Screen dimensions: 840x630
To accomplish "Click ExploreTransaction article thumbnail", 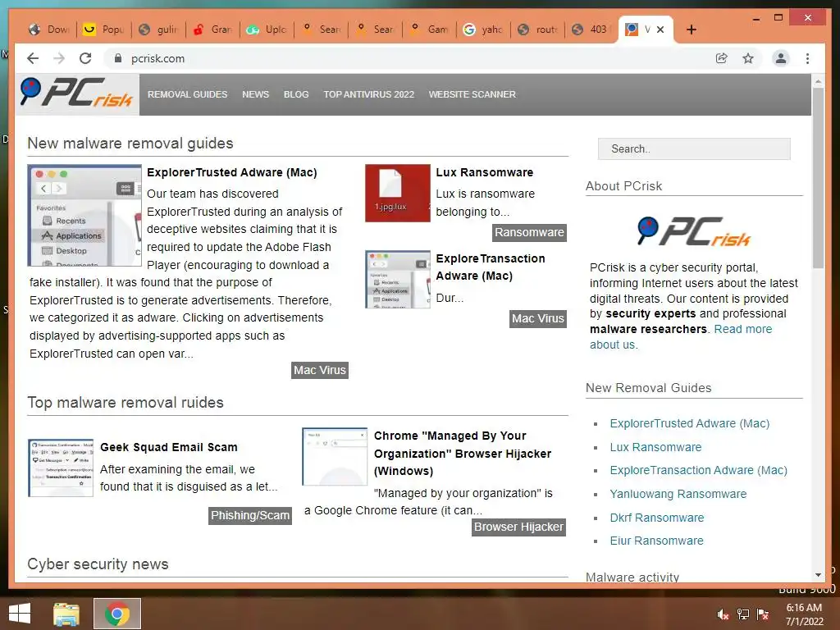I will [x=398, y=279].
